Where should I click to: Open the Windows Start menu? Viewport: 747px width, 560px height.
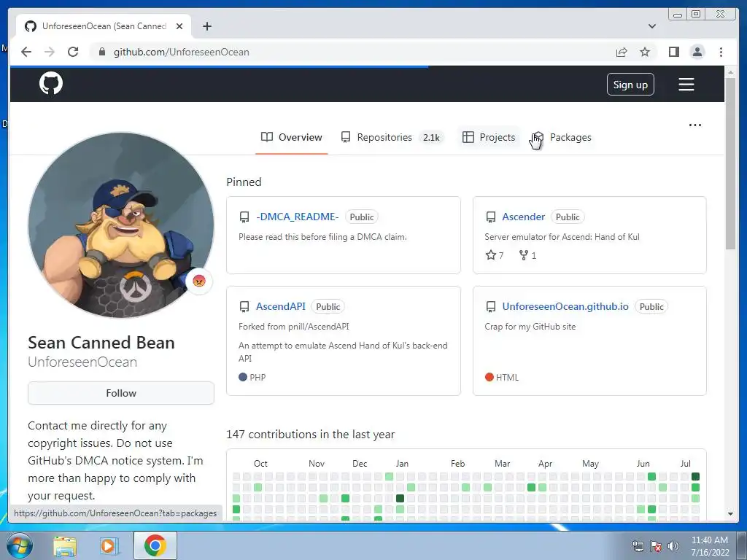coord(19,545)
